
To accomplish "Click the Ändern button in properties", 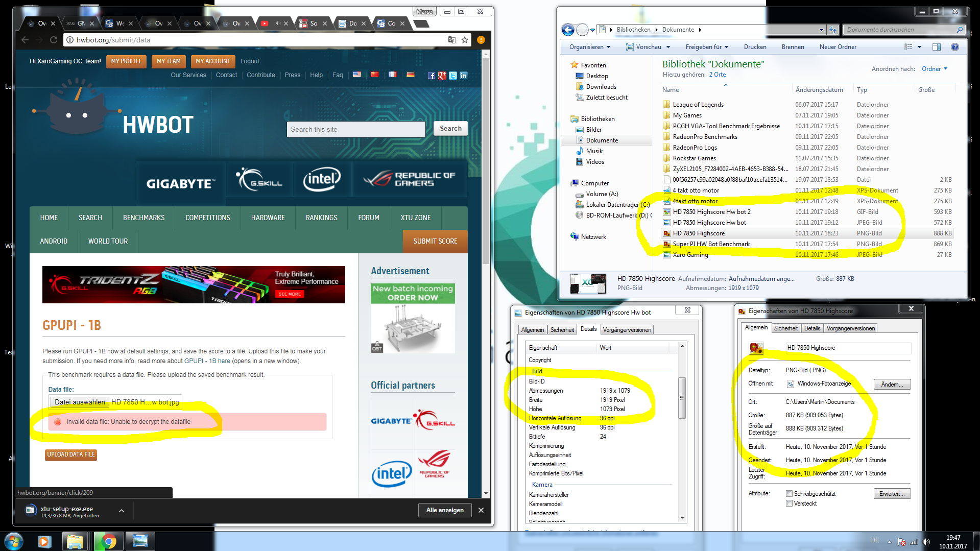I will click(892, 385).
